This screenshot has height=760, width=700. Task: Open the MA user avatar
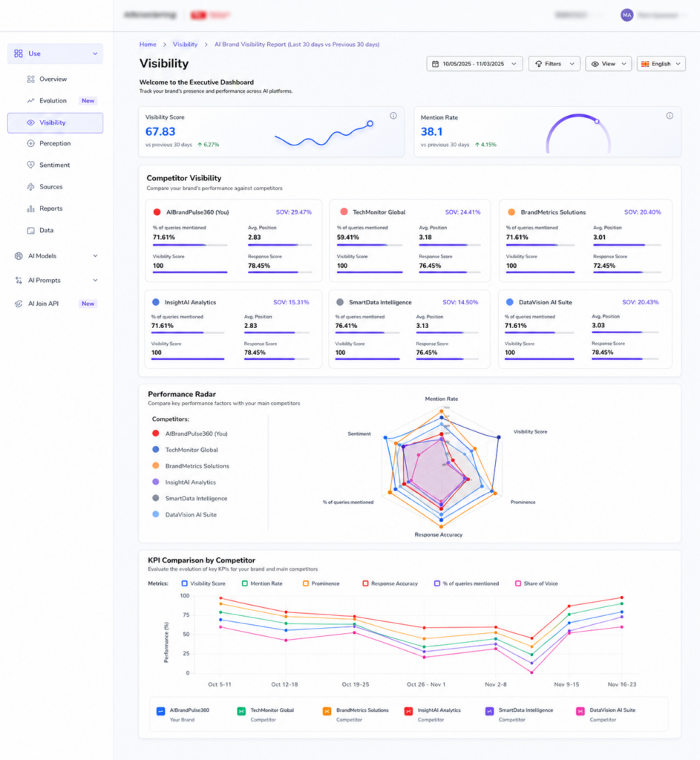(627, 15)
